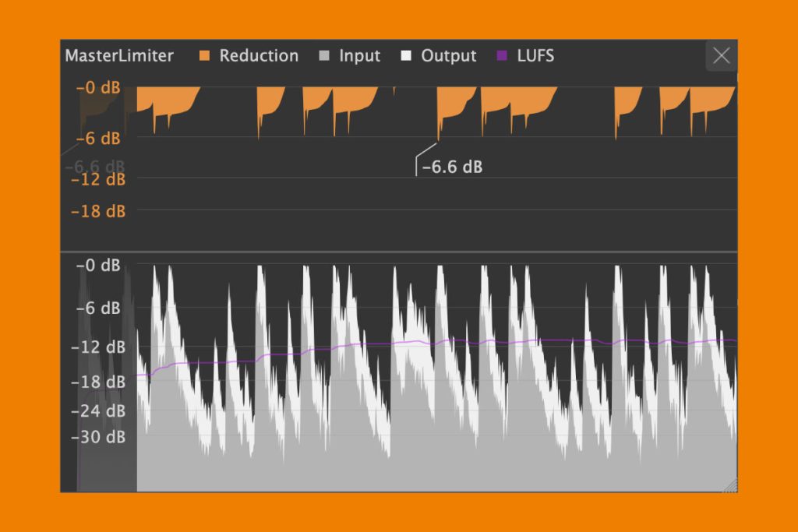The height and width of the screenshot is (532, 798).
Task: Click the orange -6 dB reduction scale label
Action: tap(98, 138)
